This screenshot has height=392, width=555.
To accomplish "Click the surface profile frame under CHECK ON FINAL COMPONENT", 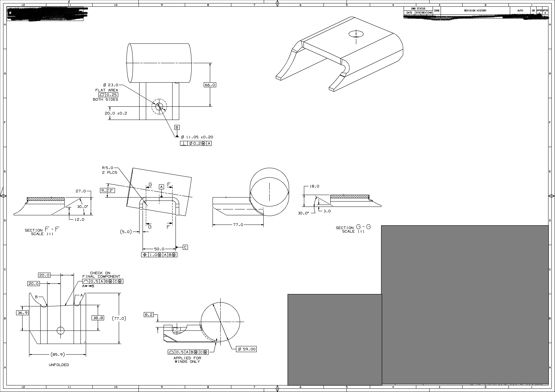I will (x=103, y=281).
